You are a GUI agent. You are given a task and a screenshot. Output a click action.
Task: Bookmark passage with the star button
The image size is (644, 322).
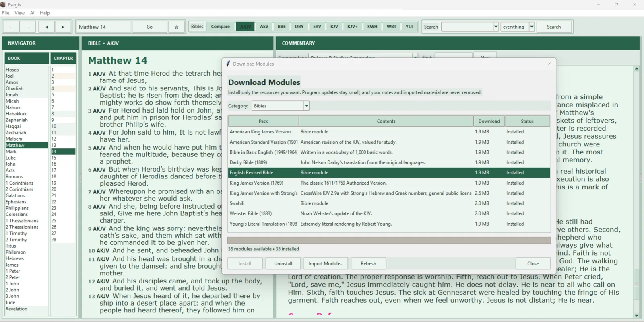(176, 27)
